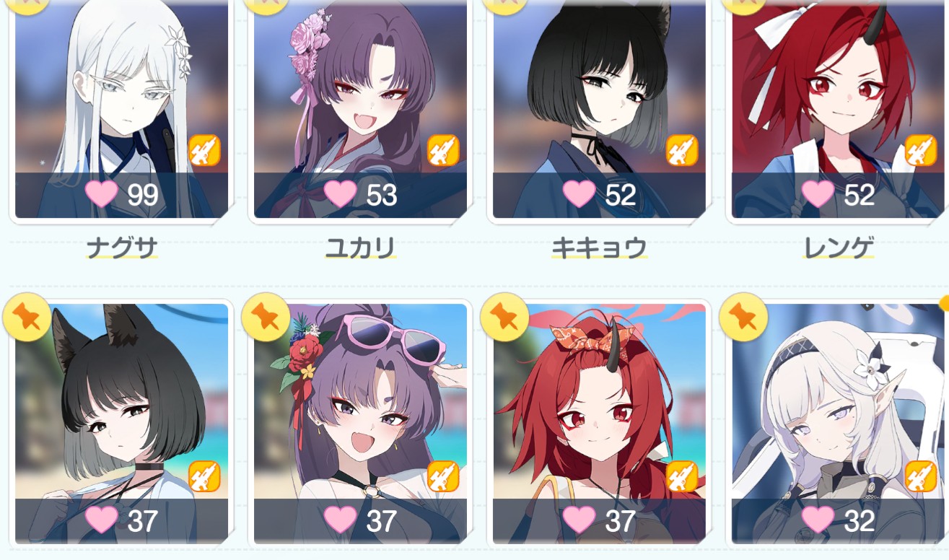This screenshot has width=949, height=560.
Task: Click the weapon badge on Kikyou's card
Action: click(682, 151)
